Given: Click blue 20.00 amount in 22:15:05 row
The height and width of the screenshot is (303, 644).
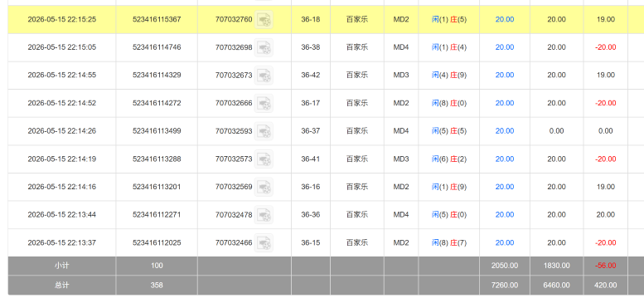Looking at the screenshot, I should (505, 47).
